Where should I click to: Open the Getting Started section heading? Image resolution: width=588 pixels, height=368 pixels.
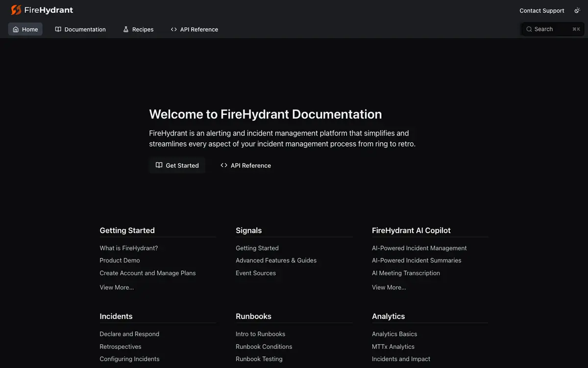(x=127, y=231)
